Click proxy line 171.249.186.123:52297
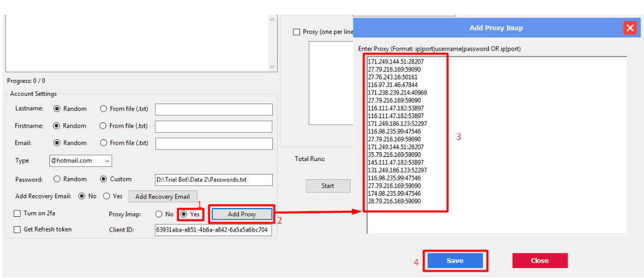644x278 pixels. point(398,123)
